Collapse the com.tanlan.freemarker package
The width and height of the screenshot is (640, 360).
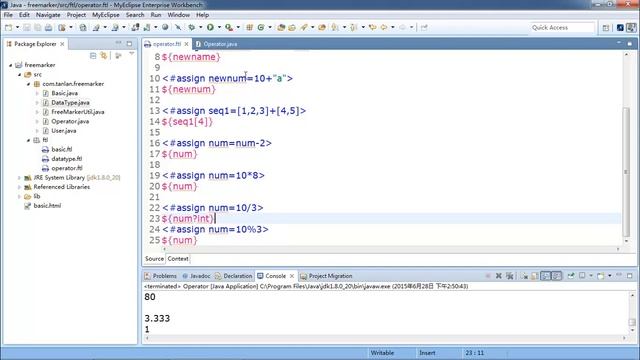[x=29, y=84]
